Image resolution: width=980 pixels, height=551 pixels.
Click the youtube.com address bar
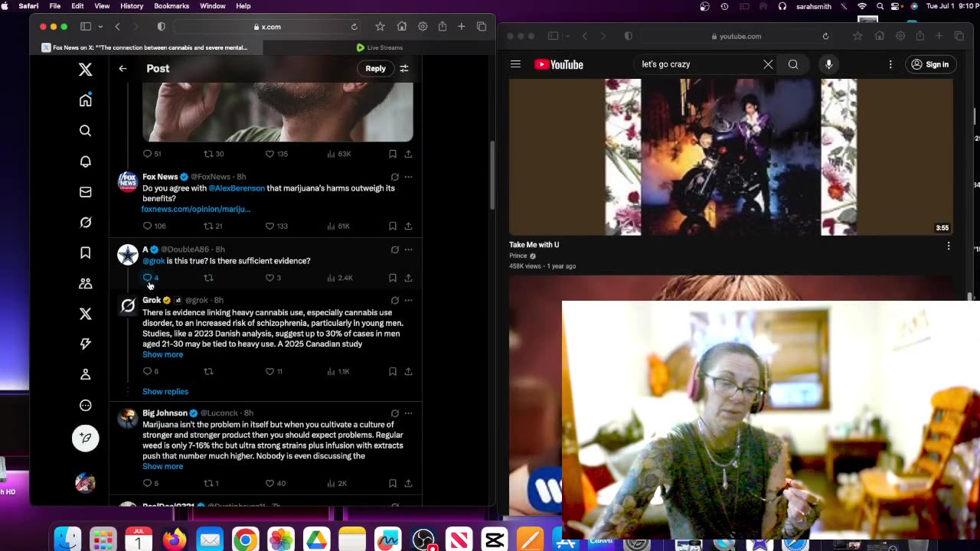pos(735,36)
